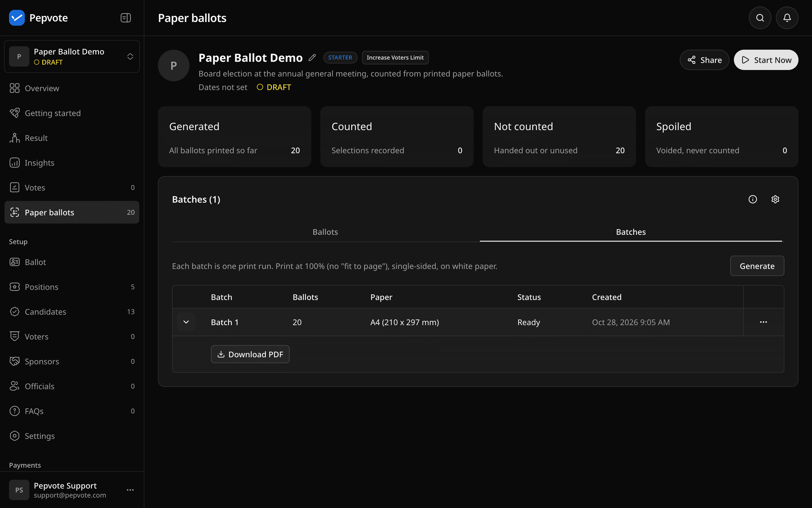This screenshot has width=812, height=508.
Task: Edit election name with pencil icon
Action: point(312,58)
